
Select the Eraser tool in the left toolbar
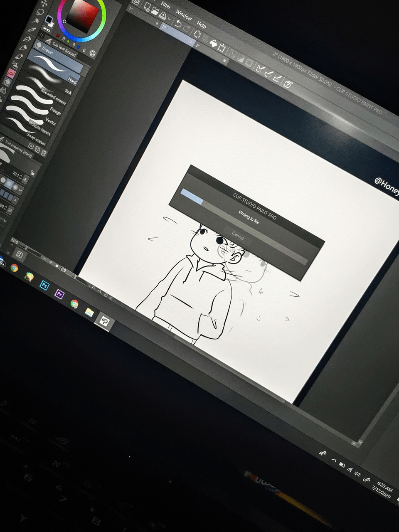click(7, 82)
